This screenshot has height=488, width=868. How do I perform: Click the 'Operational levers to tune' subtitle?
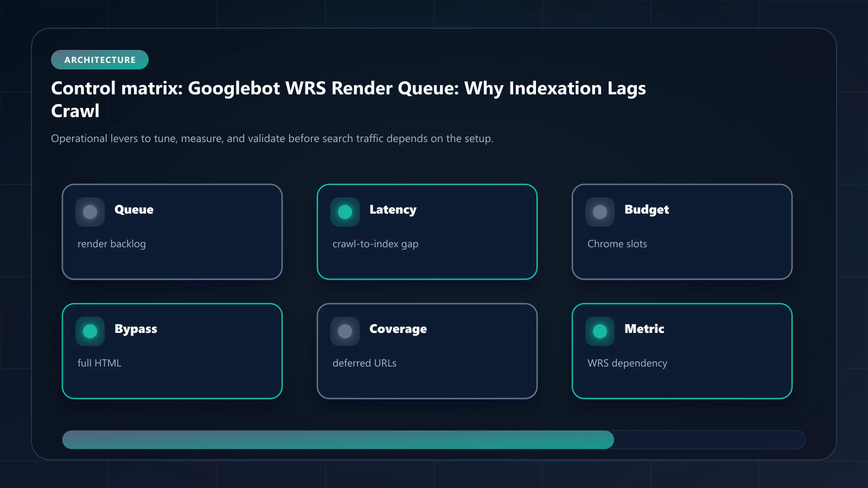[272, 139]
